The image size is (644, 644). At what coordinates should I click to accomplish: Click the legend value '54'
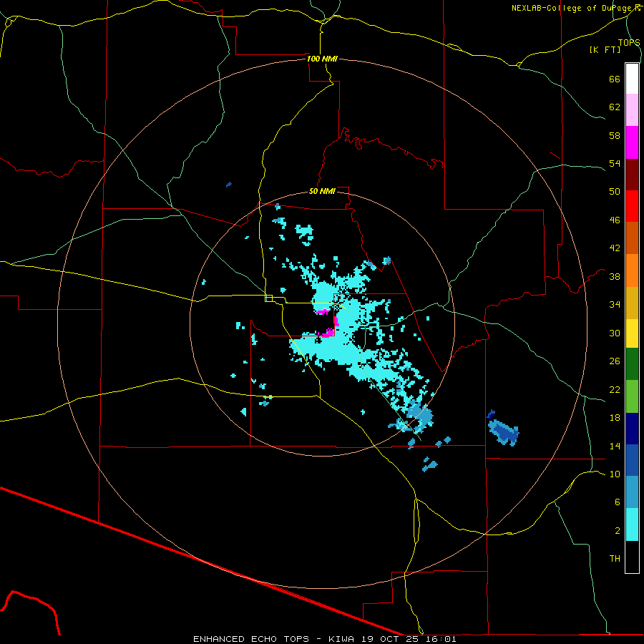coord(615,163)
